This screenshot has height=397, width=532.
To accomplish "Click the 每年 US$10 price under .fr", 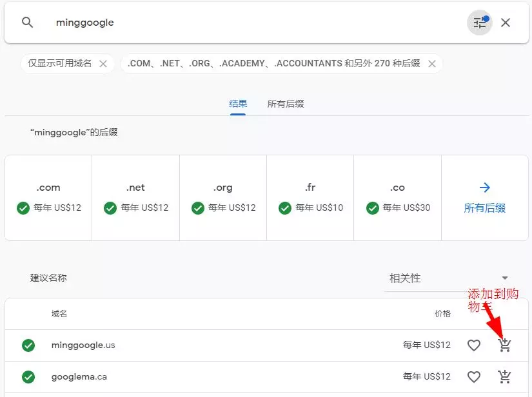I will point(319,208).
